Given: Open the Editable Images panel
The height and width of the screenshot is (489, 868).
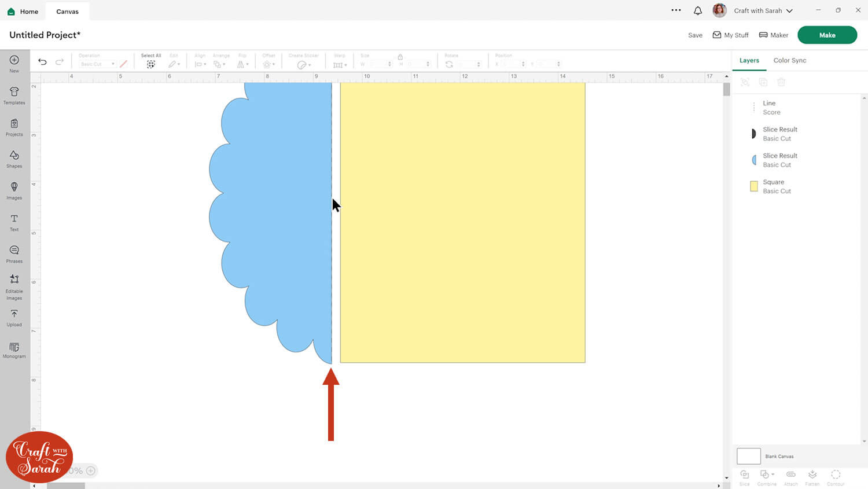Looking at the screenshot, I should (14, 286).
